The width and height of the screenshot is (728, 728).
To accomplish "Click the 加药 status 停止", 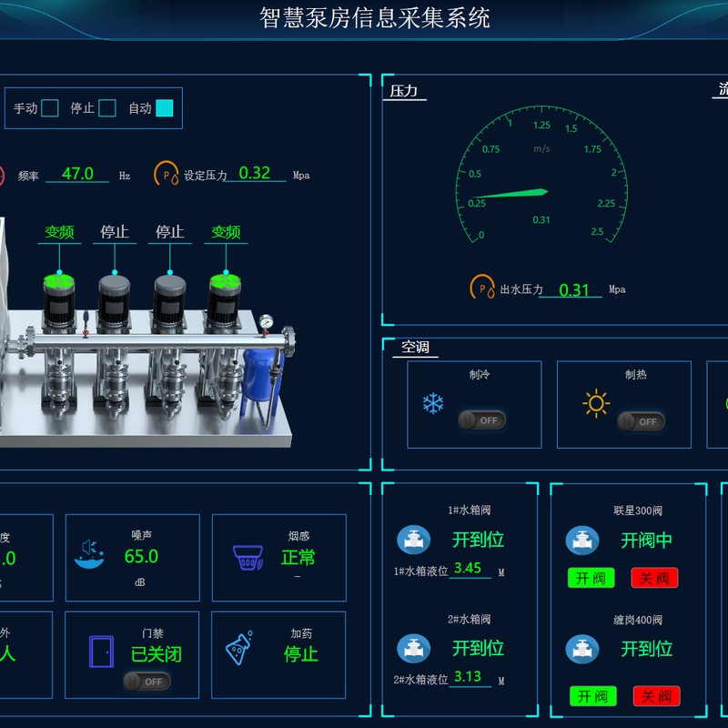I will pos(300,654).
